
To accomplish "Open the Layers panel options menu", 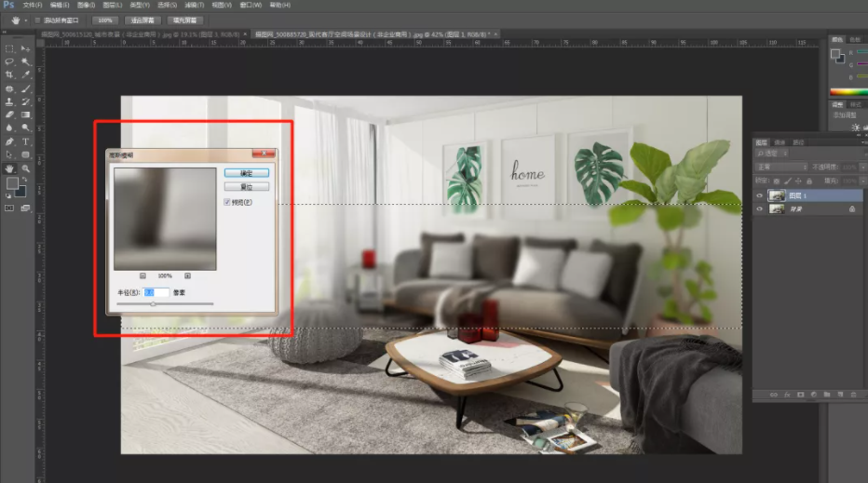I will (863, 142).
